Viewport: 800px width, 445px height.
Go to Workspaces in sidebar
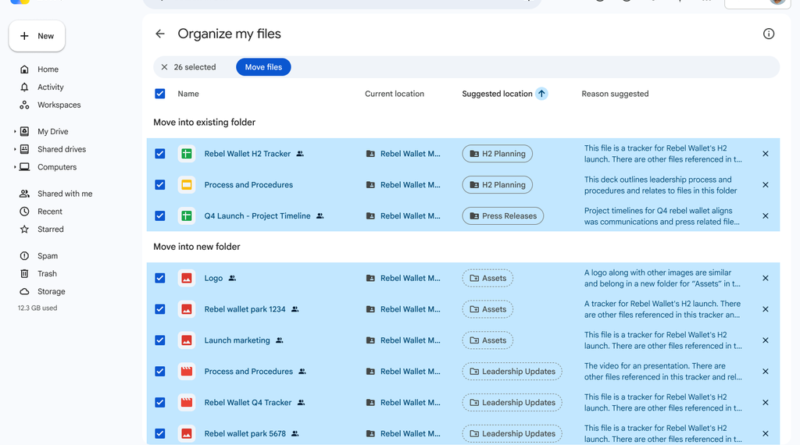click(x=59, y=105)
